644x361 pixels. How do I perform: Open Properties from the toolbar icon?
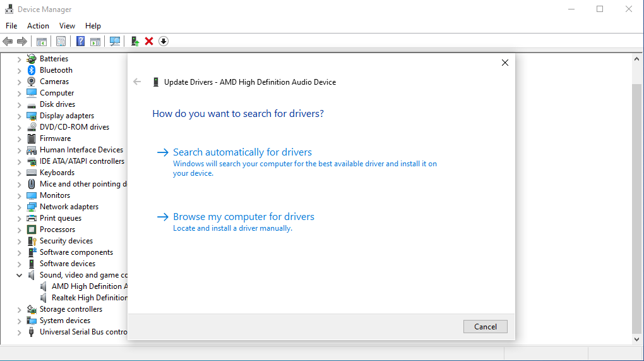pyautogui.click(x=61, y=41)
